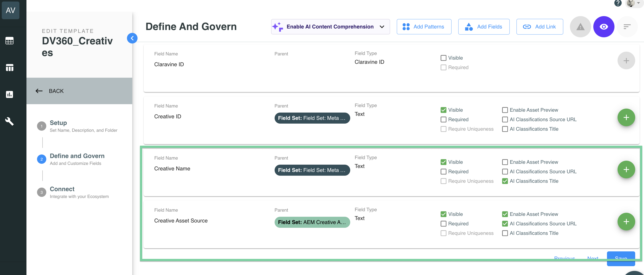This screenshot has width=644, height=275.
Task: Check Require Uniqueness for Creative ID
Action: click(x=443, y=129)
